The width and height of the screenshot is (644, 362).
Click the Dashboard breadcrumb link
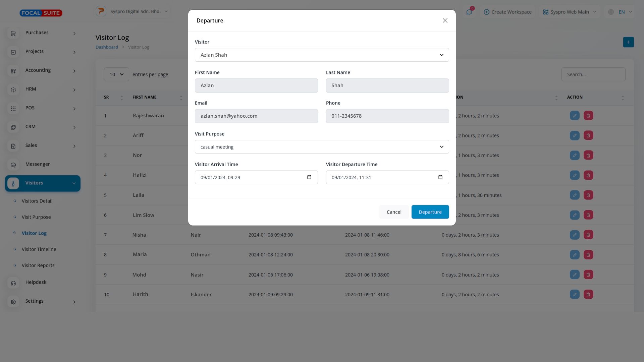tap(107, 47)
